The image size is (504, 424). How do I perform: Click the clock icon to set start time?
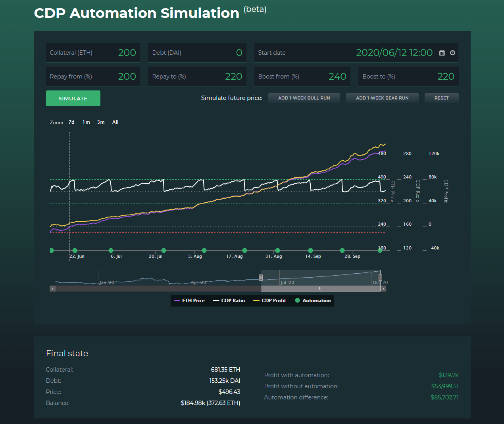(452, 52)
